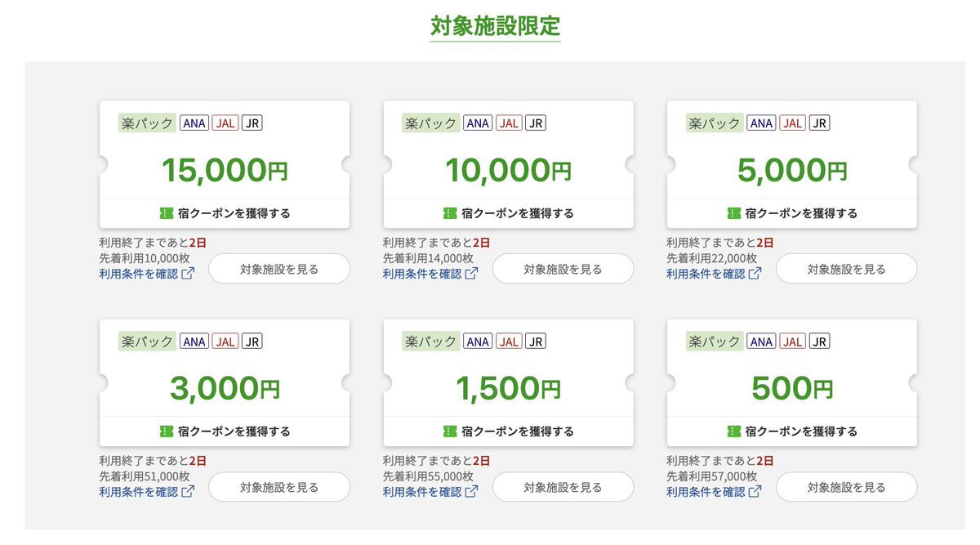The width and height of the screenshot is (980, 545).
Task: Click coupon icon on 5,000円 card
Action: [734, 213]
